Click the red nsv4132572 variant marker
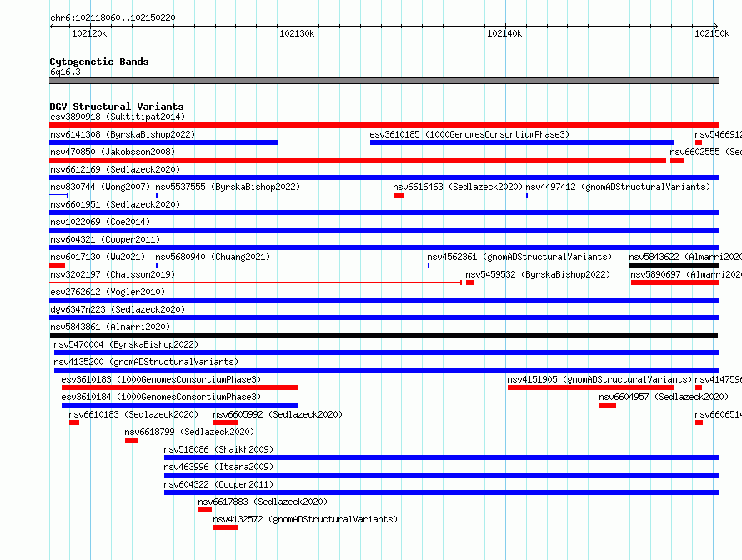This screenshot has height=560, width=742. [x=225, y=527]
